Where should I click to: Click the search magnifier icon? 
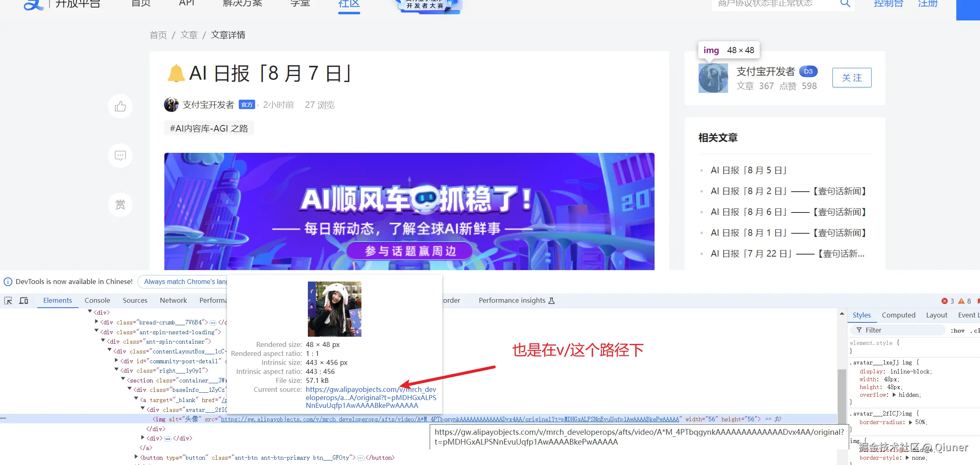(845, 4)
